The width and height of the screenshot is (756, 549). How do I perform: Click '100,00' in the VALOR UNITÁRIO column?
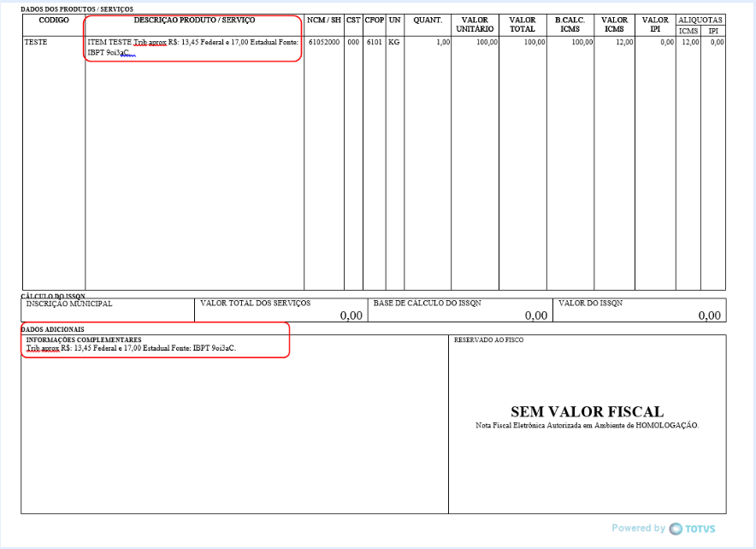point(487,43)
